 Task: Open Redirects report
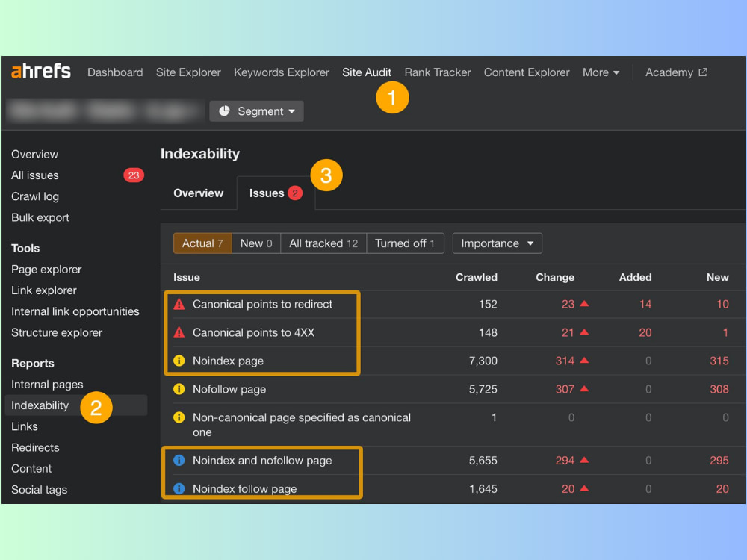pos(35,447)
